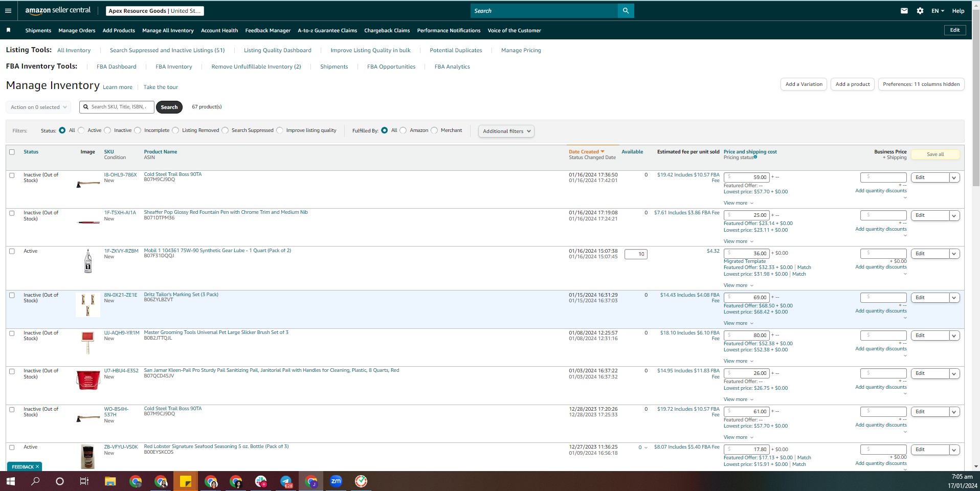Choose Fulfilled By Amazon radio button
The height and width of the screenshot is (491, 980).
403,130
